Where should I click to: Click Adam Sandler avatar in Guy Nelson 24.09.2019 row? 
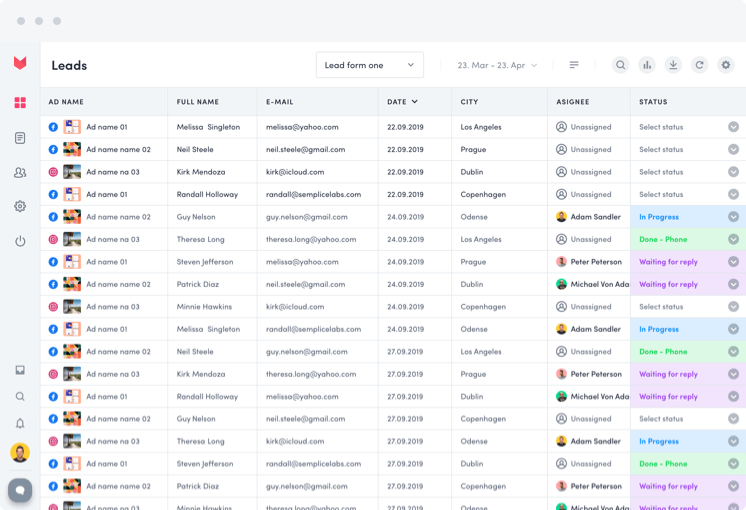pyautogui.click(x=561, y=217)
